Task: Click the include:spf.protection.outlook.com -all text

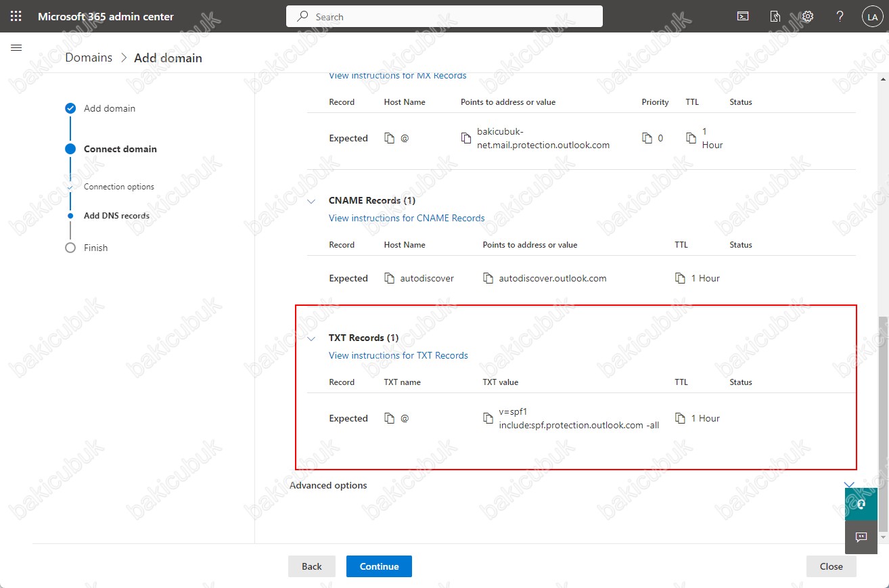Action: click(578, 425)
